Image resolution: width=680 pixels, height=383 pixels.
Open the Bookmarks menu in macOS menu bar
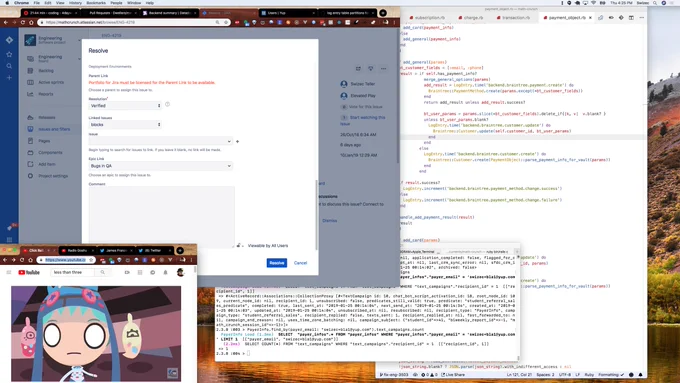[96, 3]
